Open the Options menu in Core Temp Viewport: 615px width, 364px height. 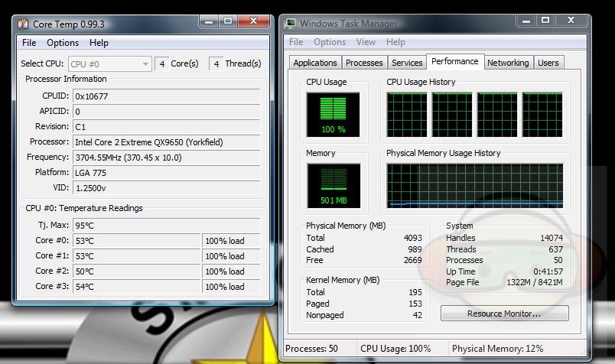(x=63, y=43)
